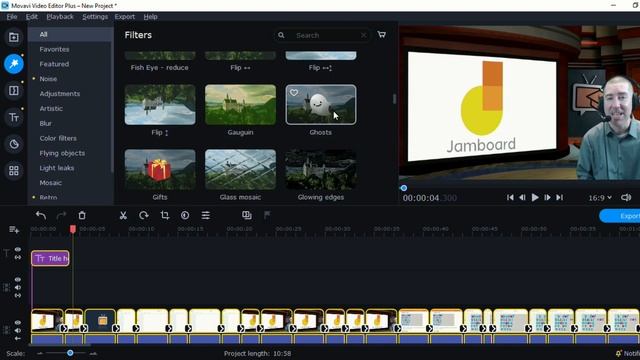Click the preview seek bar handle
Viewport: 640px width, 360px height.
[x=404, y=188]
